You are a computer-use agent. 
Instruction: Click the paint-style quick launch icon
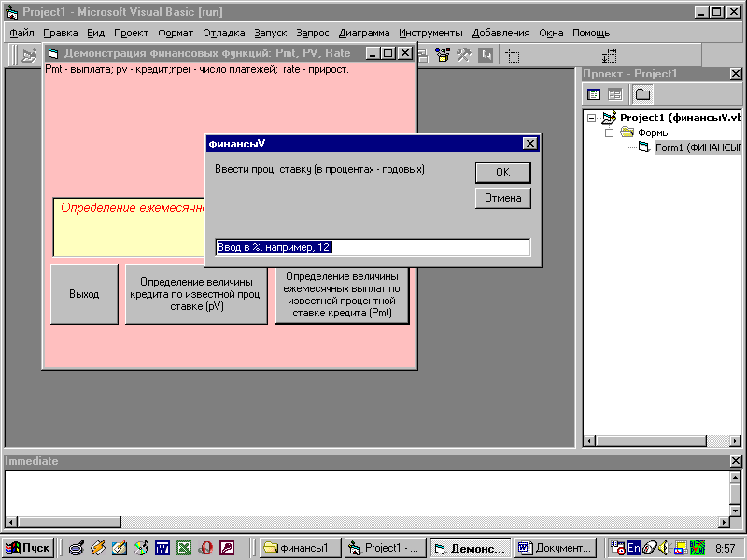[120, 548]
